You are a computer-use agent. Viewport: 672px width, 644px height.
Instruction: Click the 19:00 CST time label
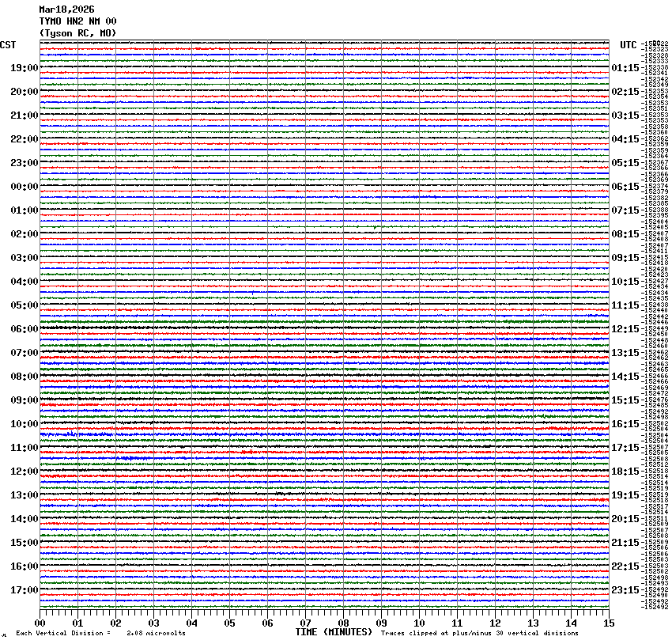(25, 68)
